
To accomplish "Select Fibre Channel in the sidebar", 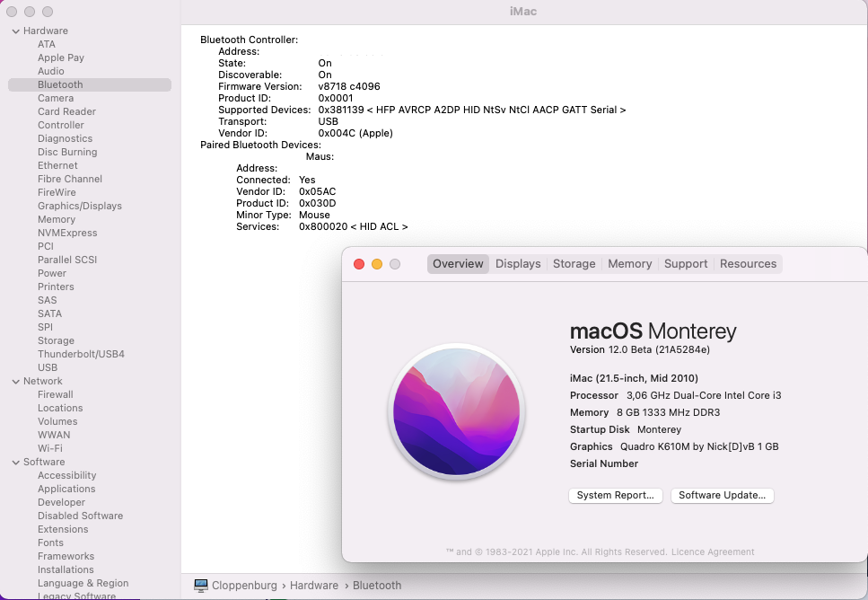I will pyautogui.click(x=70, y=179).
